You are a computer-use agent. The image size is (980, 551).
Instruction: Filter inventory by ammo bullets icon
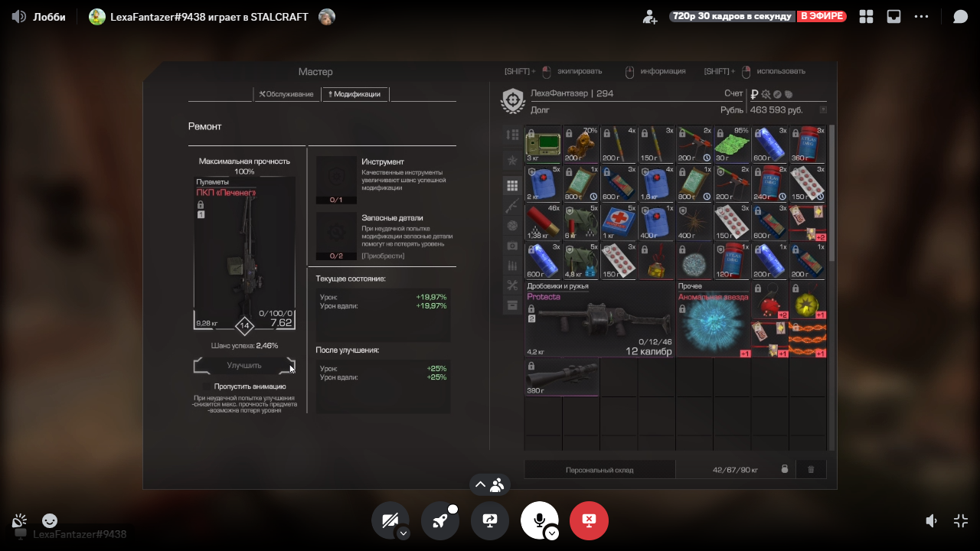[512, 266]
